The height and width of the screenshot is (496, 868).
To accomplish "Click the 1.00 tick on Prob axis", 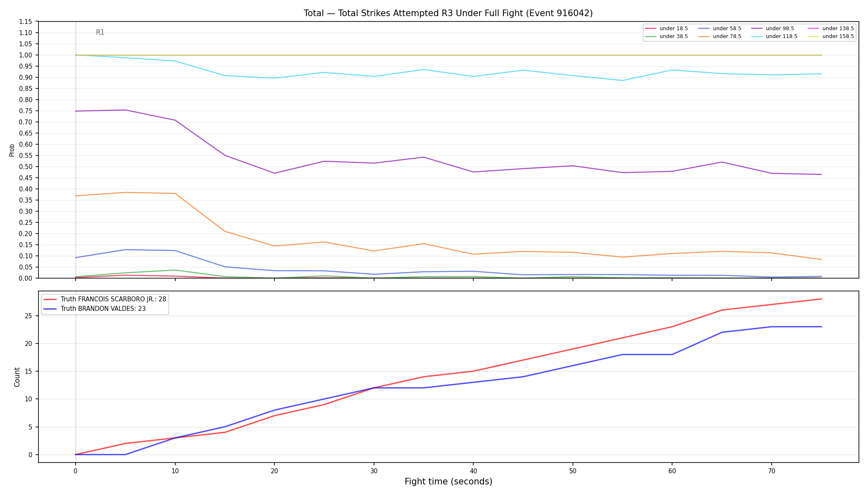I will click(26, 55).
